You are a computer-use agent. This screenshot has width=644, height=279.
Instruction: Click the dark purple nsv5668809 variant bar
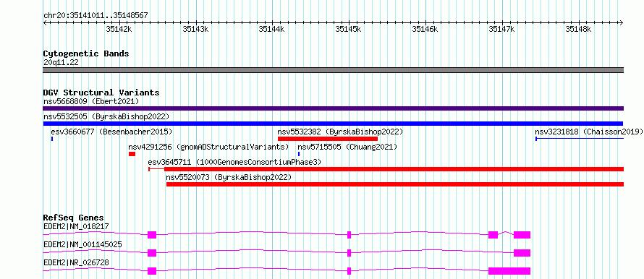[333, 108]
